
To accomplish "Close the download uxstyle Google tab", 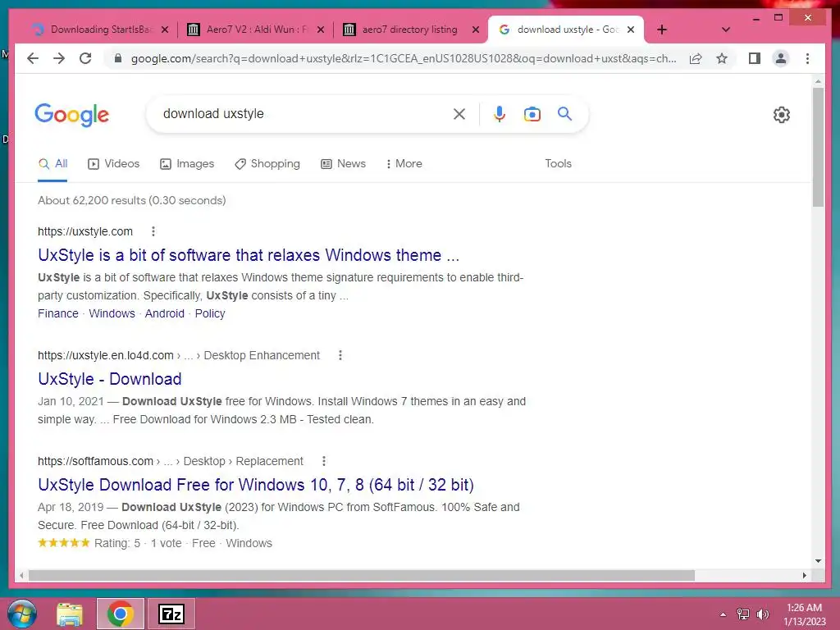I will 631,30.
